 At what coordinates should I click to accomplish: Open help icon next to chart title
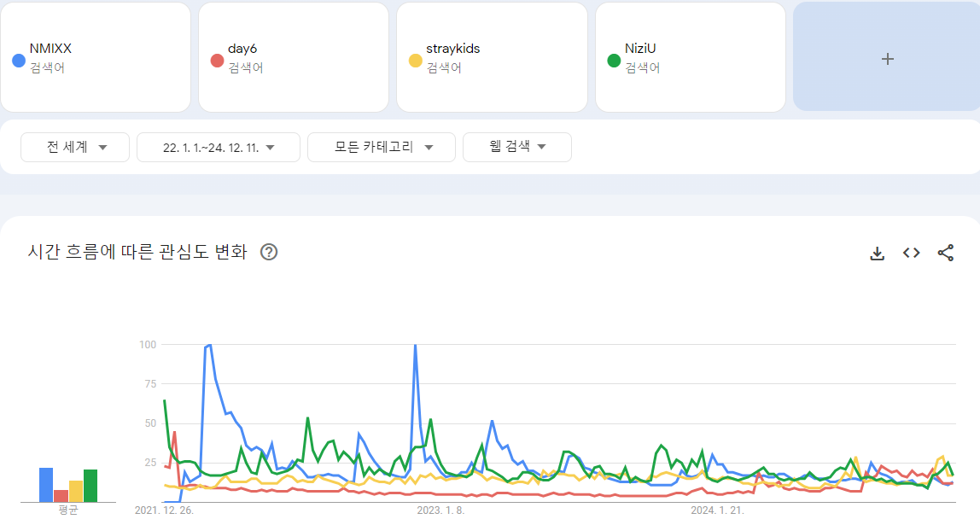click(269, 252)
